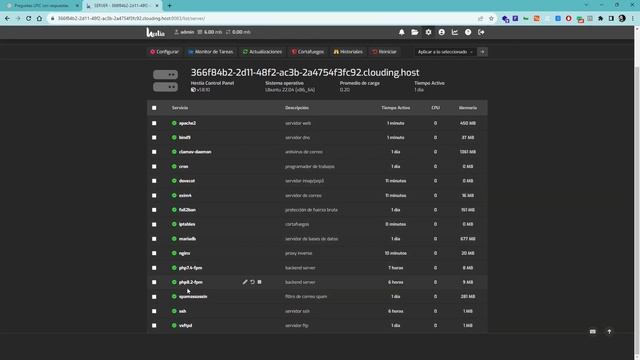Open the Actualizaciones page
The image size is (640, 360).
pyautogui.click(x=262, y=52)
